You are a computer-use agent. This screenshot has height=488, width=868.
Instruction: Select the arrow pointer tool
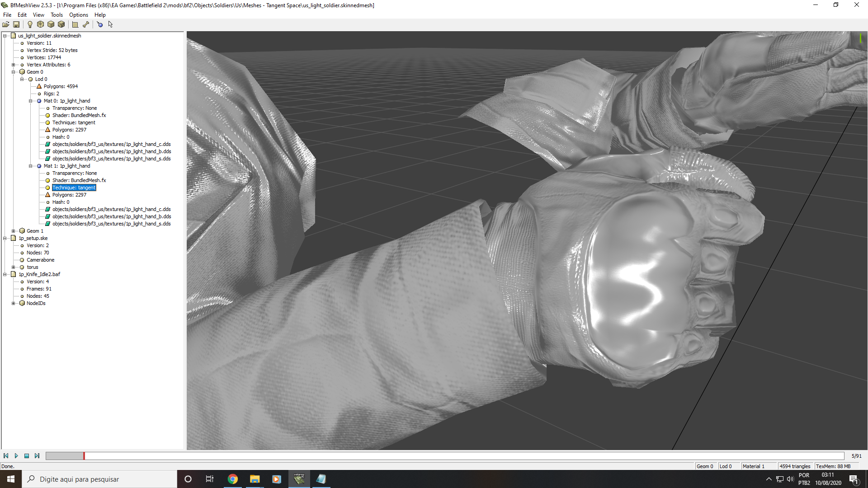[110, 24]
